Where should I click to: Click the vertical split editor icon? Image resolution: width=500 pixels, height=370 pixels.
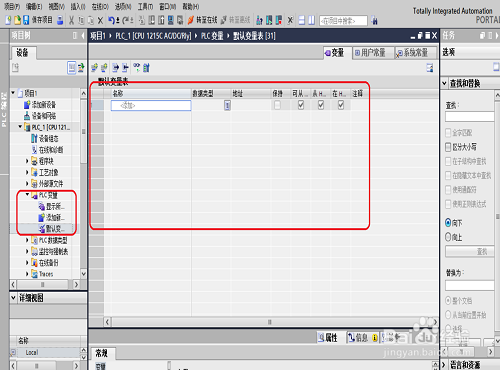pyautogui.click(x=312, y=20)
